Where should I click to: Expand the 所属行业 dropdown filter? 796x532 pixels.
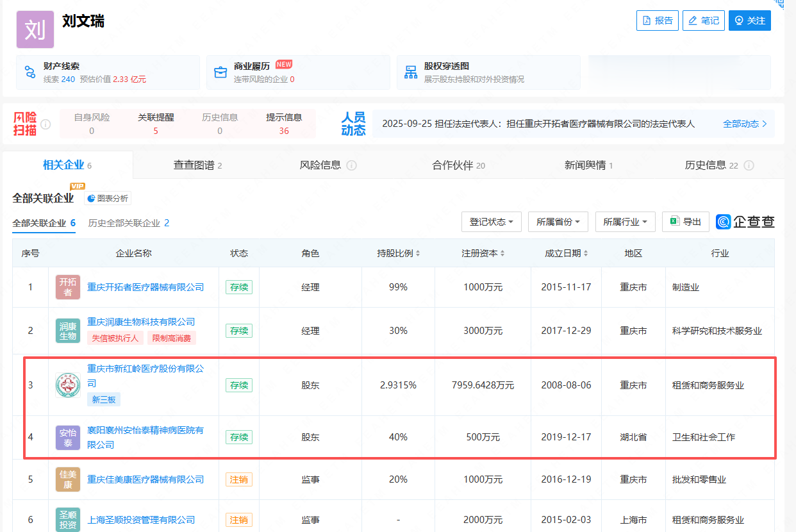[625, 222]
